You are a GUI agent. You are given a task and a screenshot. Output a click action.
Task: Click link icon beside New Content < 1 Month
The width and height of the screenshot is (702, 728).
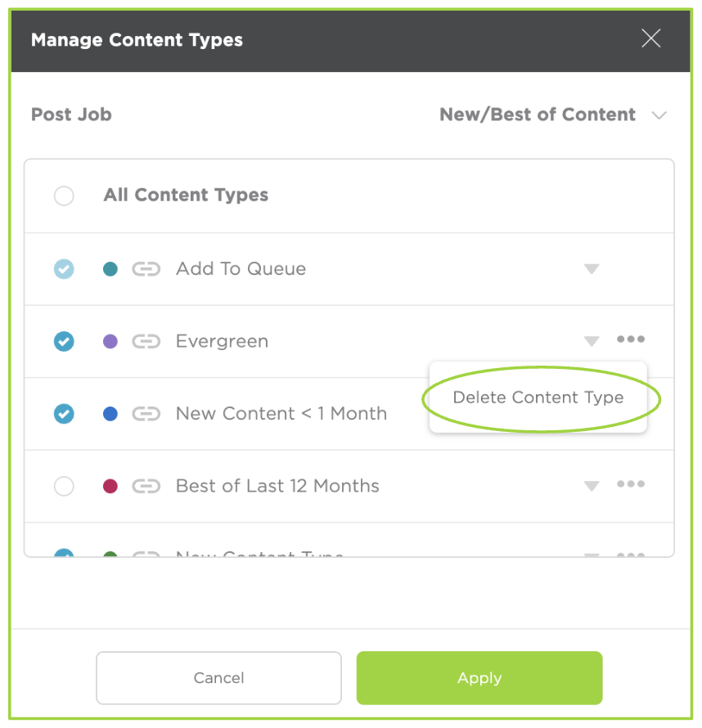(x=146, y=414)
